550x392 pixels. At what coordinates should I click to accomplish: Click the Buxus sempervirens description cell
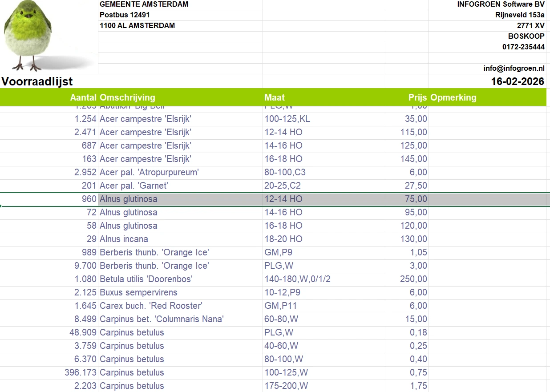click(138, 292)
